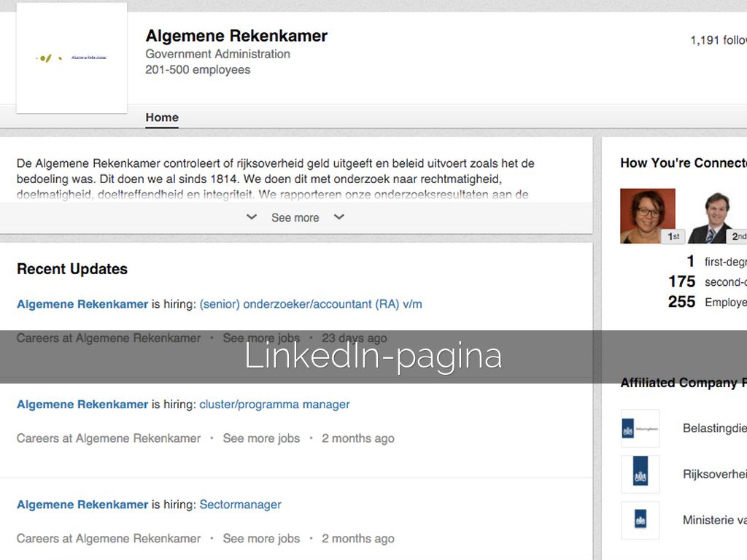Open the Sectormanager job posting link
747x560 pixels.
[240, 505]
